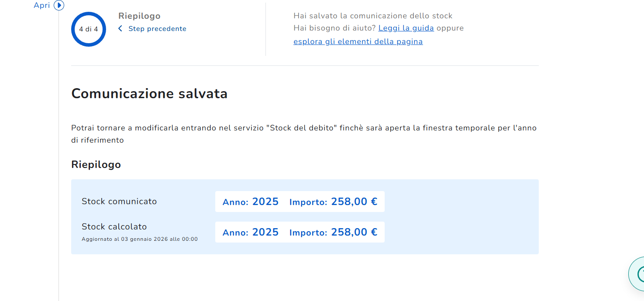Click the Stock calcolato 258,00 € amount
Image resolution: width=644 pixels, height=301 pixels.
click(x=354, y=232)
